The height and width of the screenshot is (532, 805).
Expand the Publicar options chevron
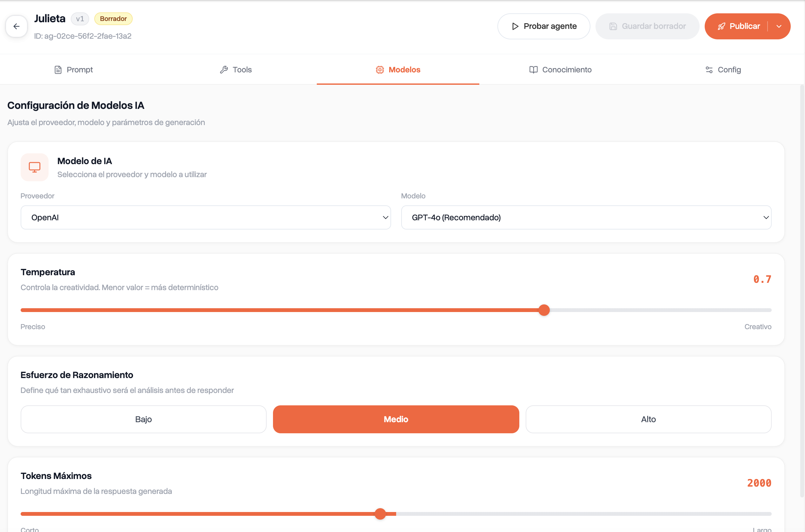pyautogui.click(x=779, y=26)
